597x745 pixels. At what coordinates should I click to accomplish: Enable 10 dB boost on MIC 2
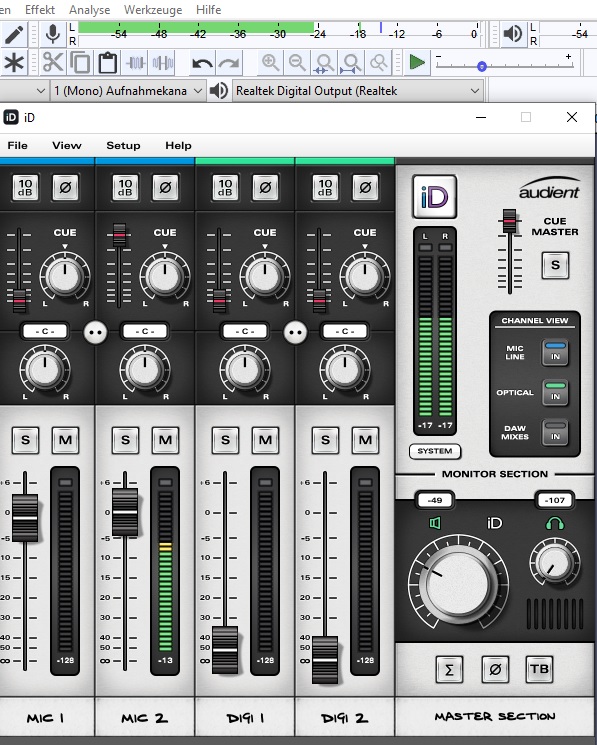(x=125, y=187)
